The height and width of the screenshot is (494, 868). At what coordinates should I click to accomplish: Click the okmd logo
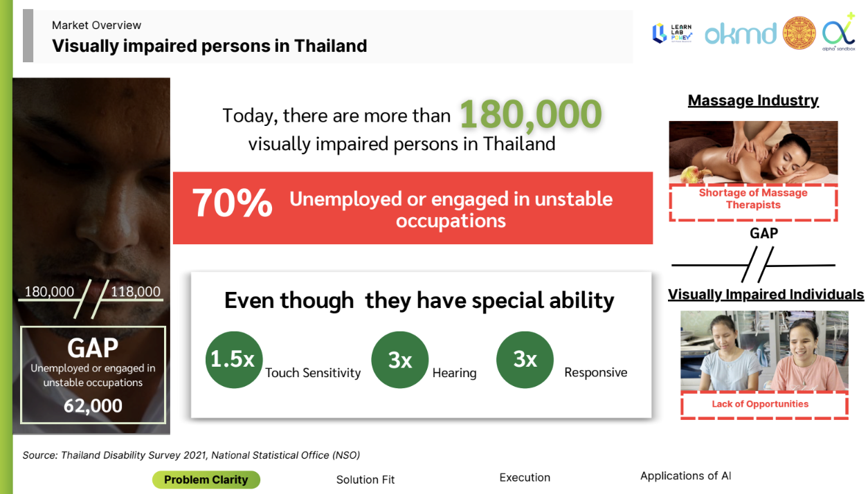741,33
